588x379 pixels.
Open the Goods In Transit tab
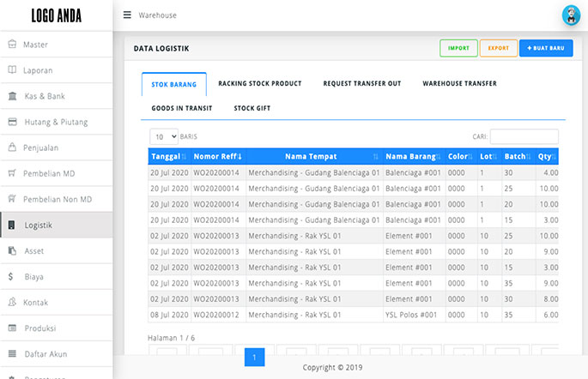coord(182,108)
